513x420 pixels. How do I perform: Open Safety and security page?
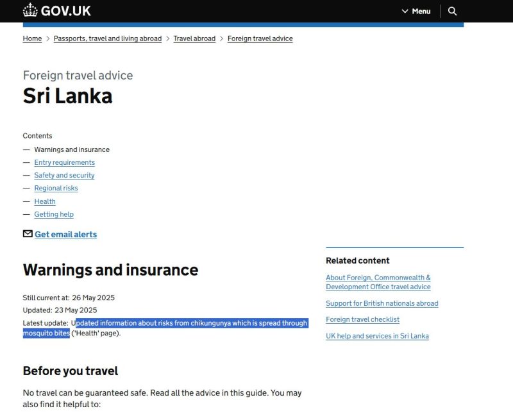[x=64, y=175]
